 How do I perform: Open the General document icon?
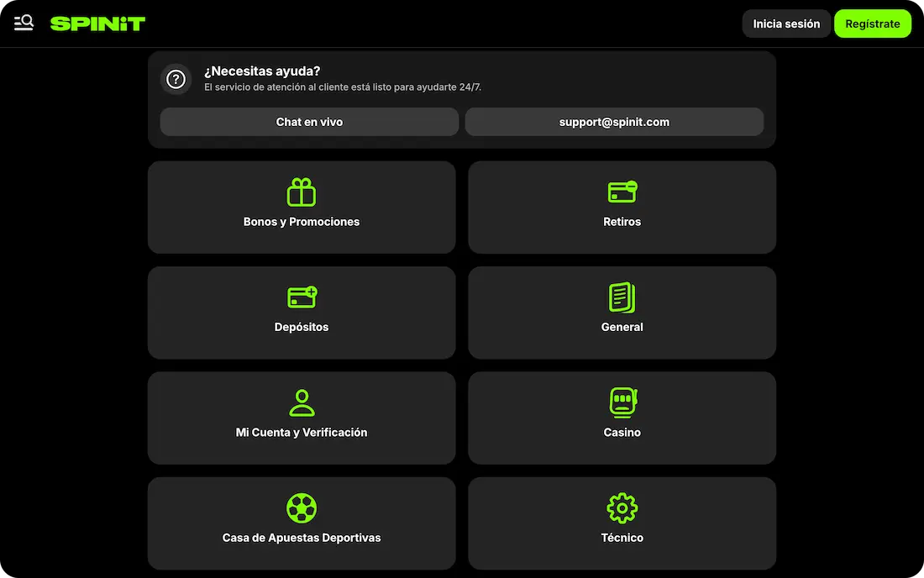pos(622,297)
